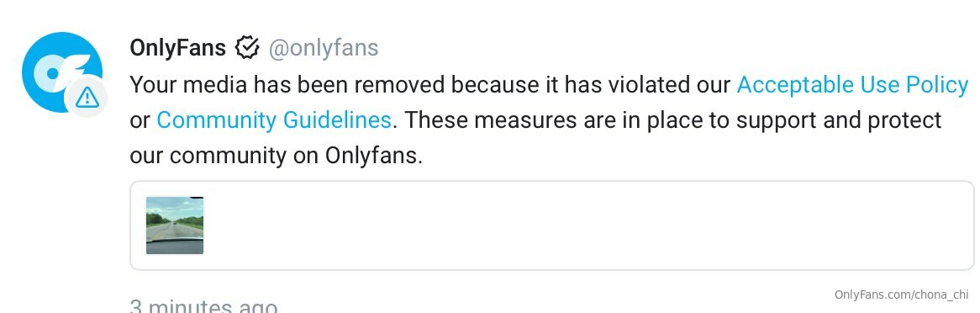Open the Acceptable Use Policy link
Viewport: 980px width, 313px height.
[x=852, y=84]
